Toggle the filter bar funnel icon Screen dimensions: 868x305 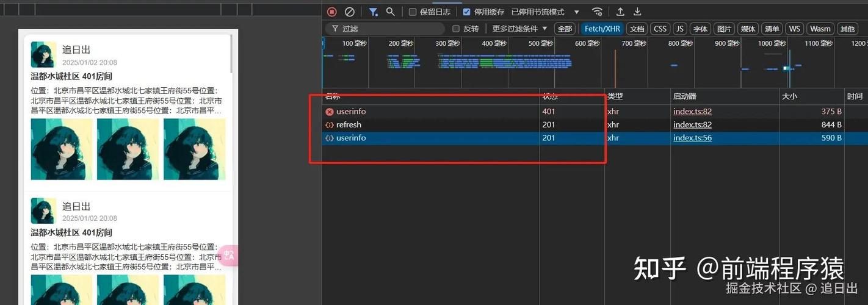[x=373, y=12]
